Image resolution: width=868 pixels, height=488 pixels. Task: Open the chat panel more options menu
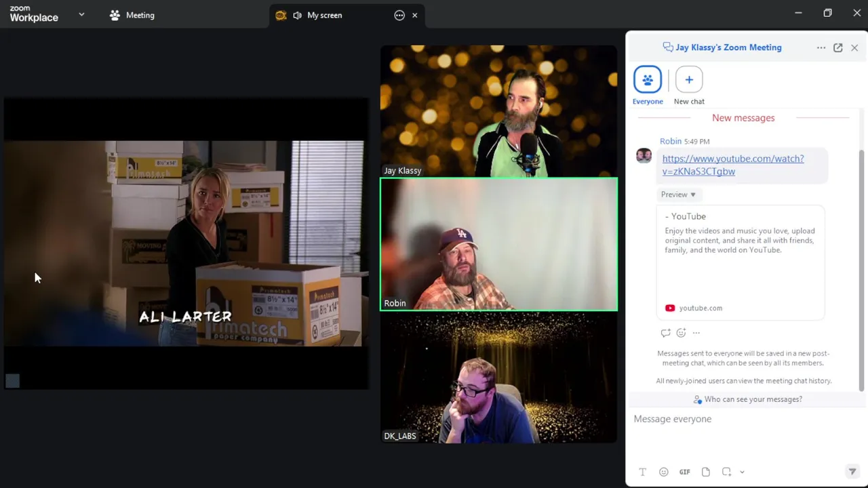[821, 47]
